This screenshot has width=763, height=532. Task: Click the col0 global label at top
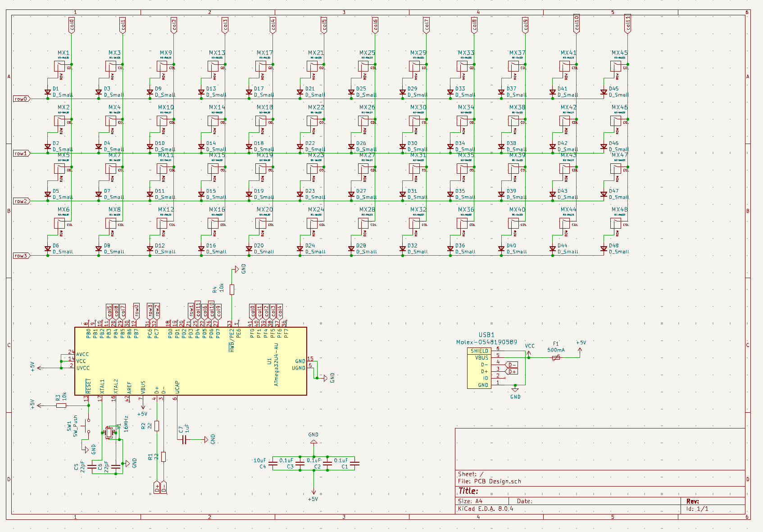point(72,24)
